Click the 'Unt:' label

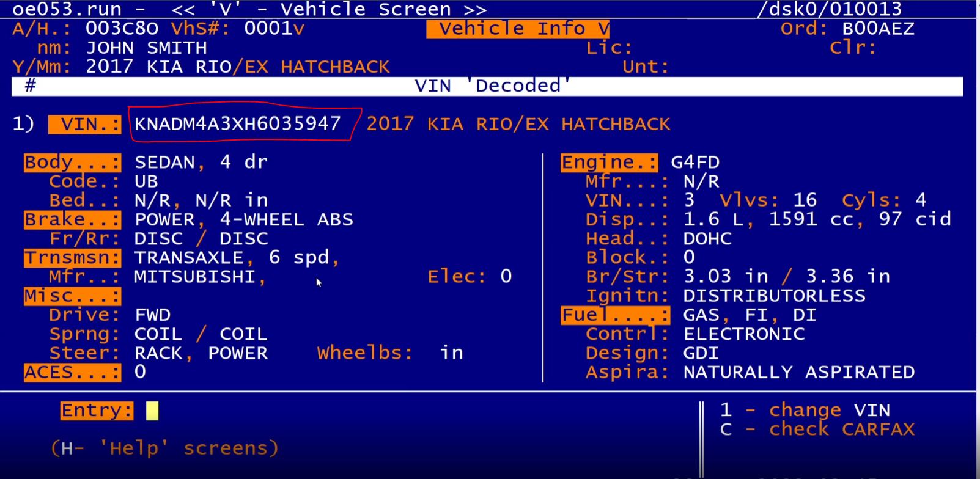[646, 67]
